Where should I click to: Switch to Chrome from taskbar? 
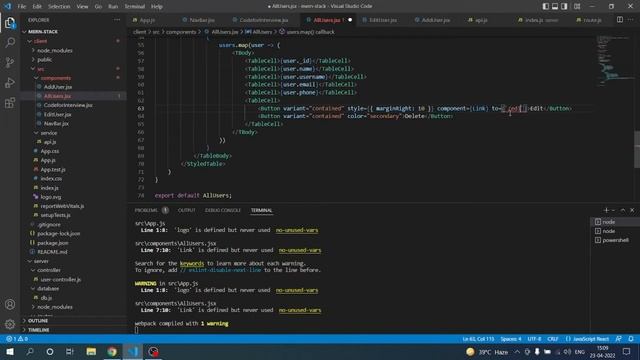(112, 351)
